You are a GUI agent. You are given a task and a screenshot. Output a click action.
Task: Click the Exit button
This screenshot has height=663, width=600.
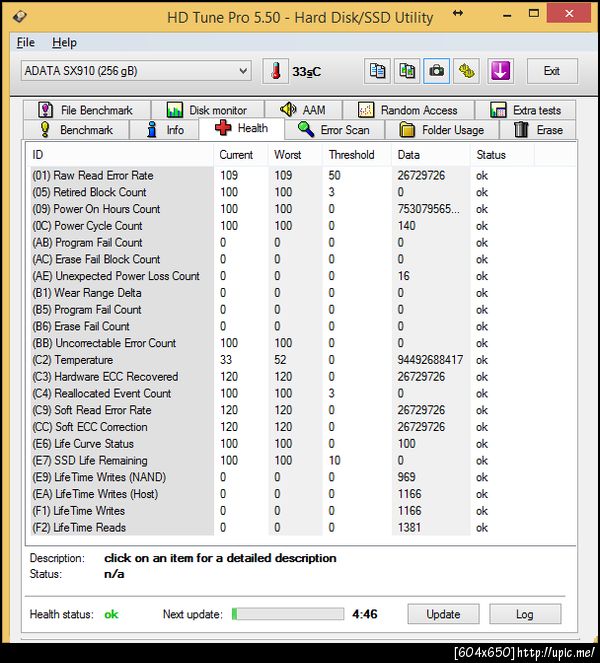pyautogui.click(x=552, y=71)
